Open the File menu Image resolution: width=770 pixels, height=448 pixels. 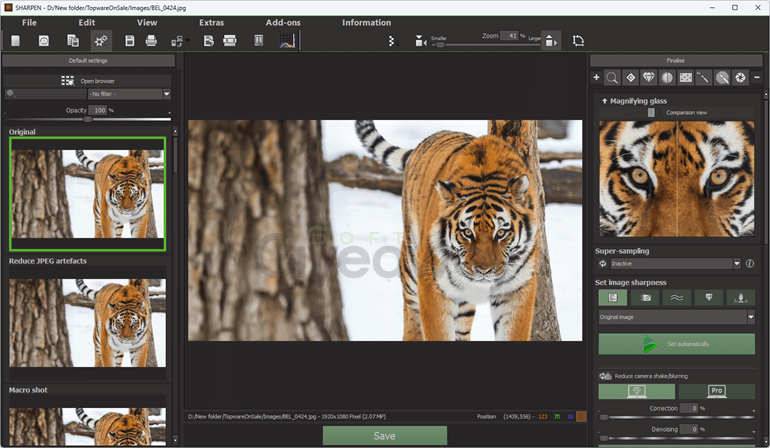(29, 23)
